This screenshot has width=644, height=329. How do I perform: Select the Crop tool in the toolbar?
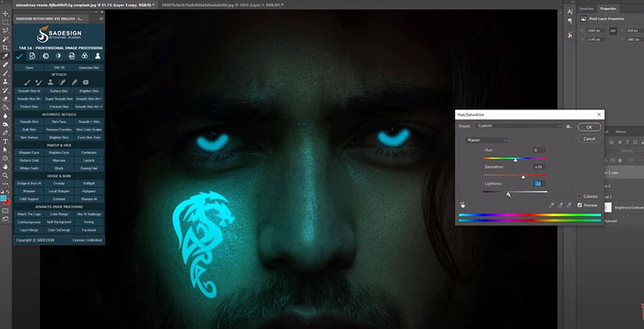(x=6, y=47)
